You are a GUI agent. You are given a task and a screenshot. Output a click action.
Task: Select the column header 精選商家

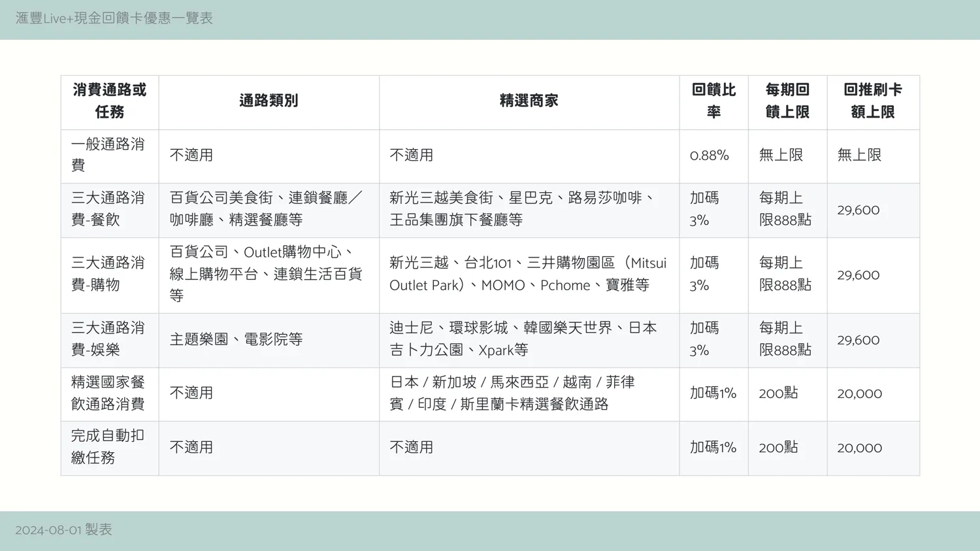point(529,101)
